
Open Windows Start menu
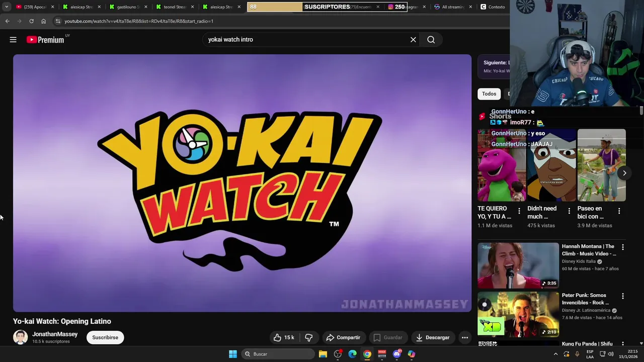(233, 354)
